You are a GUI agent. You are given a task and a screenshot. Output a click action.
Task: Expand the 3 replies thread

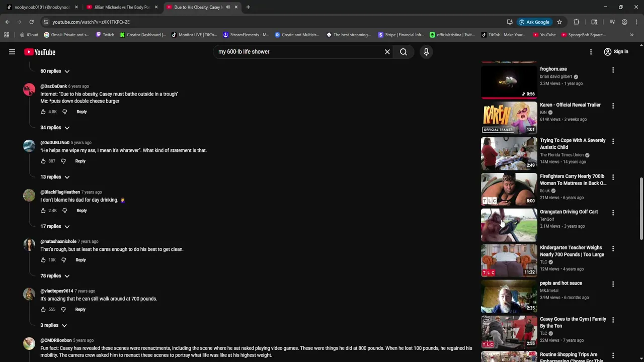(x=53, y=325)
